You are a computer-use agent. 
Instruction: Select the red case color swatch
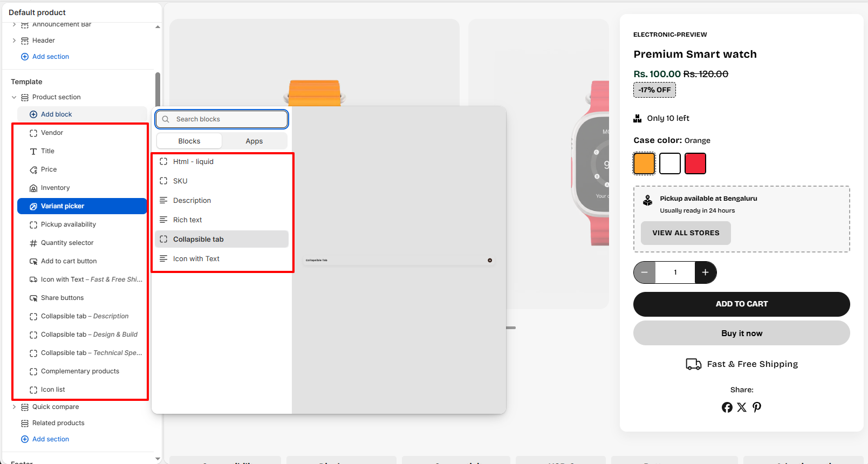click(695, 163)
